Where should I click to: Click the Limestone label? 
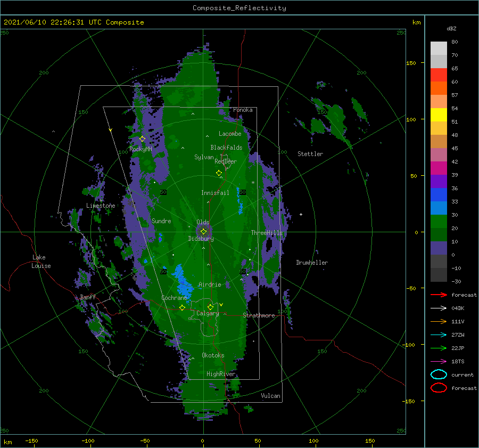(101, 206)
